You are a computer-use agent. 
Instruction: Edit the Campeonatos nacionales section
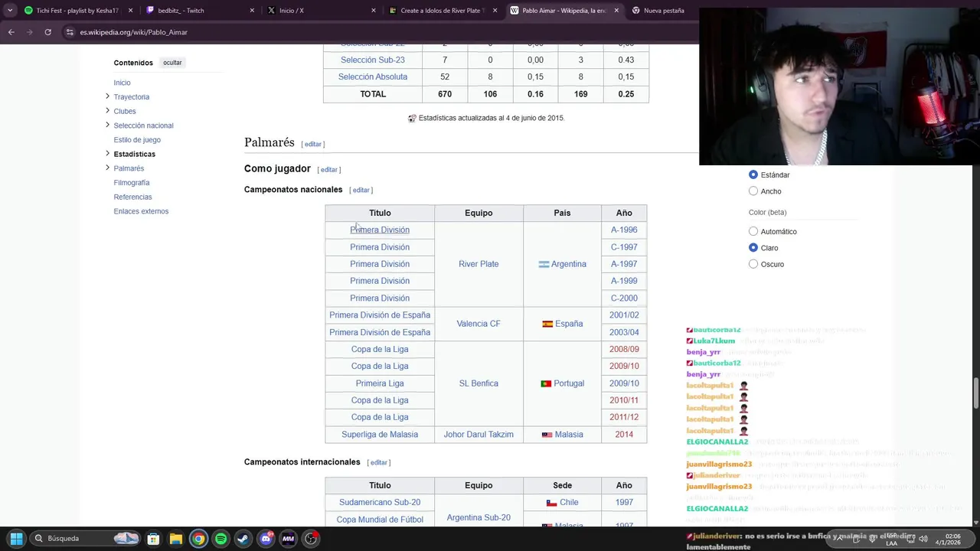[x=361, y=190]
